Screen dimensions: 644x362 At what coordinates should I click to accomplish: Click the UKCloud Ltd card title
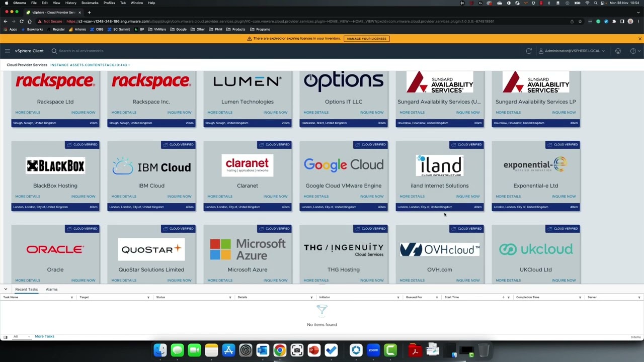[x=536, y=269]
